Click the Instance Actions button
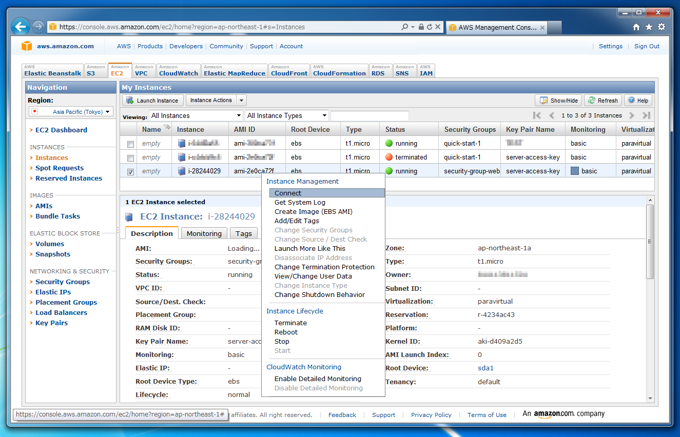680x437 pixels. [211, 100]
